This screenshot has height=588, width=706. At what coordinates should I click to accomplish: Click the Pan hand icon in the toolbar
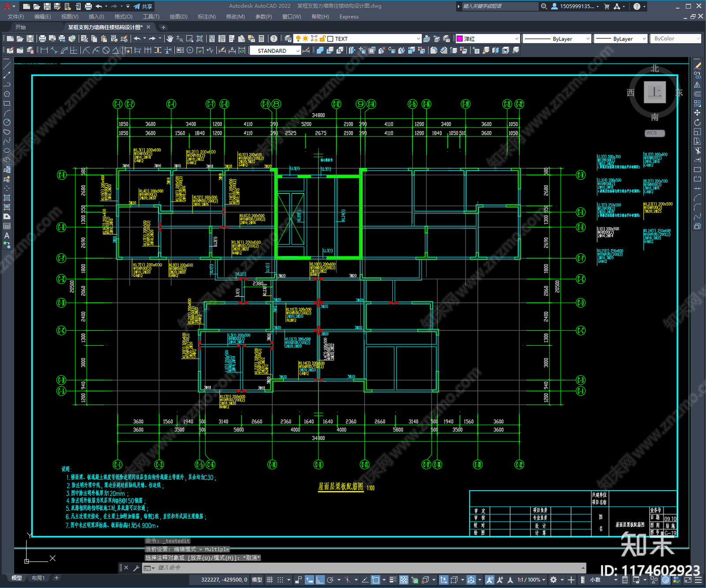(x=169, y=39)
